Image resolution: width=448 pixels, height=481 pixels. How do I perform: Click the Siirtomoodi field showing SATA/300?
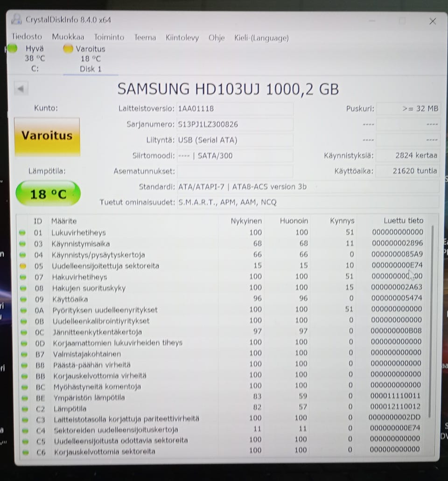click(x=235, y=155)
